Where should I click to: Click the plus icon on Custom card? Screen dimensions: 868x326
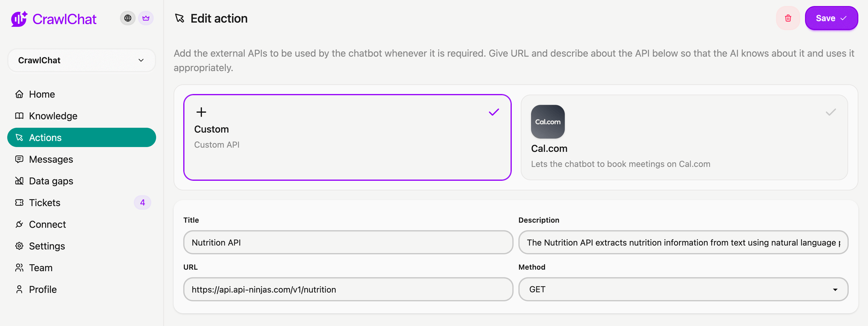(201, 112)
